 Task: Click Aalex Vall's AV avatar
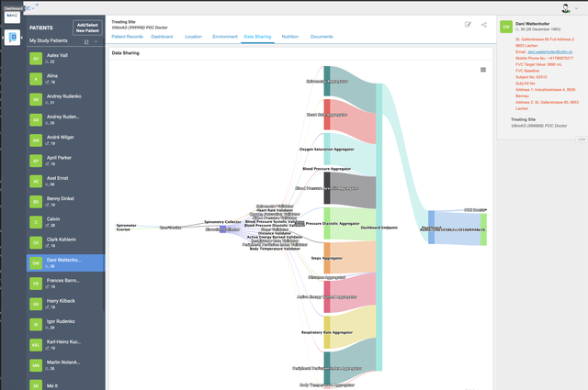[x=36, y=59]
